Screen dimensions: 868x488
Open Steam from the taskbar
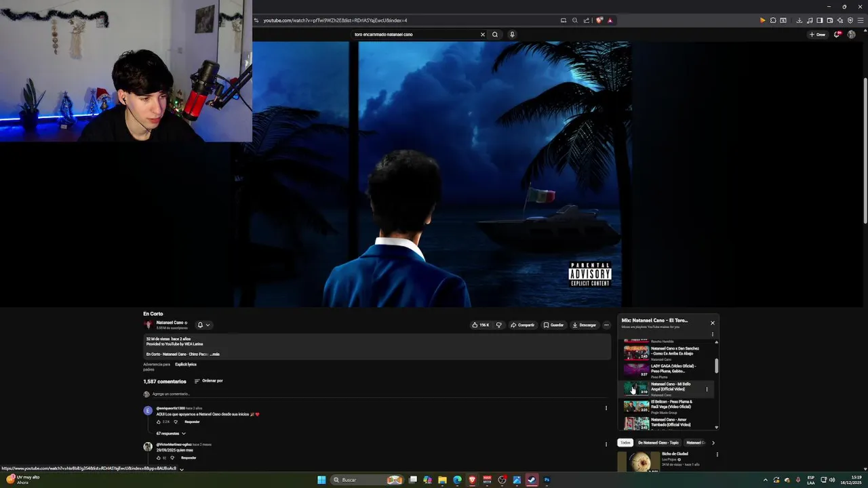(x=532, y=480)
